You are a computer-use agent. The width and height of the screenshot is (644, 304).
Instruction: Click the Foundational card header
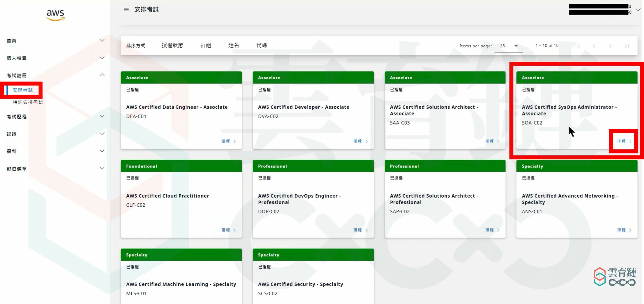click(x=181, y=166)
